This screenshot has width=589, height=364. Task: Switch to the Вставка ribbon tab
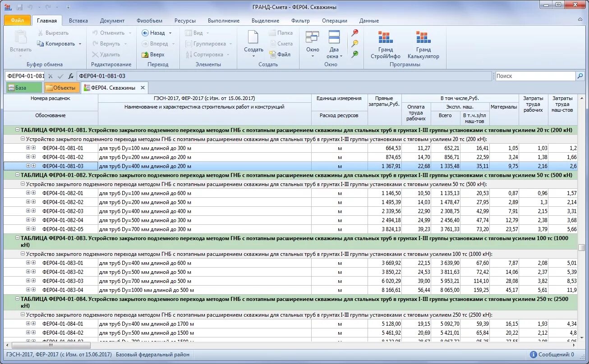(78, 20)
